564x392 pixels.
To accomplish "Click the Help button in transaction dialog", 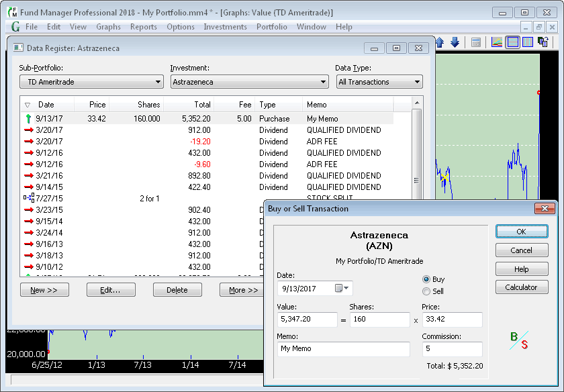I will point(522,269).
